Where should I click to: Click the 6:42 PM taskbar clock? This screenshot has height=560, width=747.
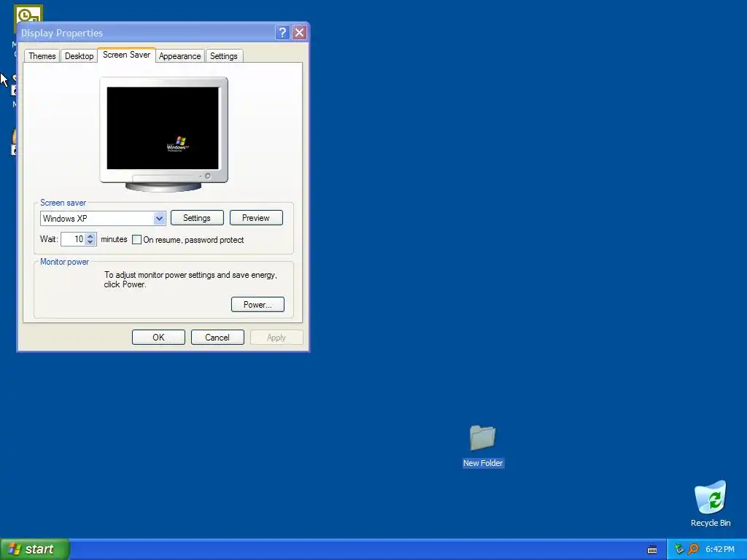(720, 549)
